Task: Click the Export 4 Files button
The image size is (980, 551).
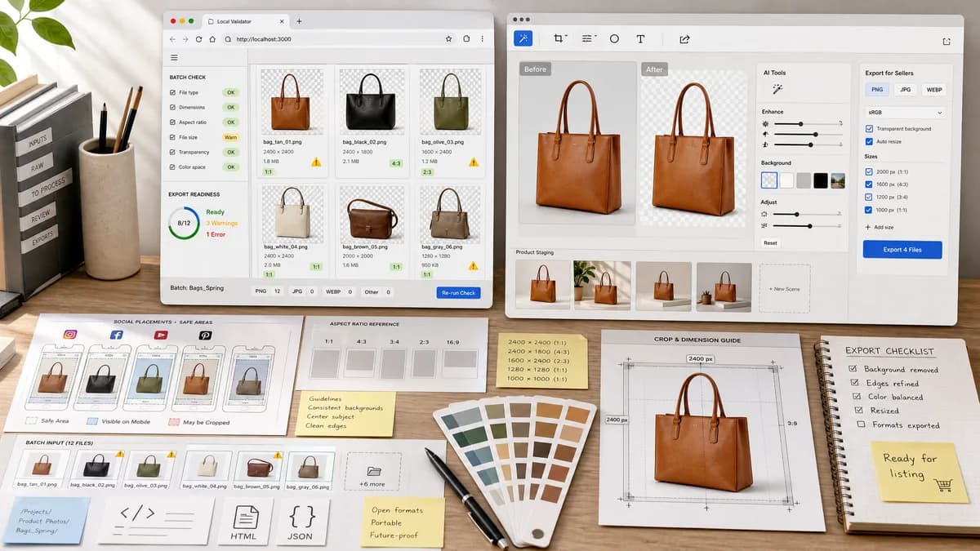Action: (902, 250)
